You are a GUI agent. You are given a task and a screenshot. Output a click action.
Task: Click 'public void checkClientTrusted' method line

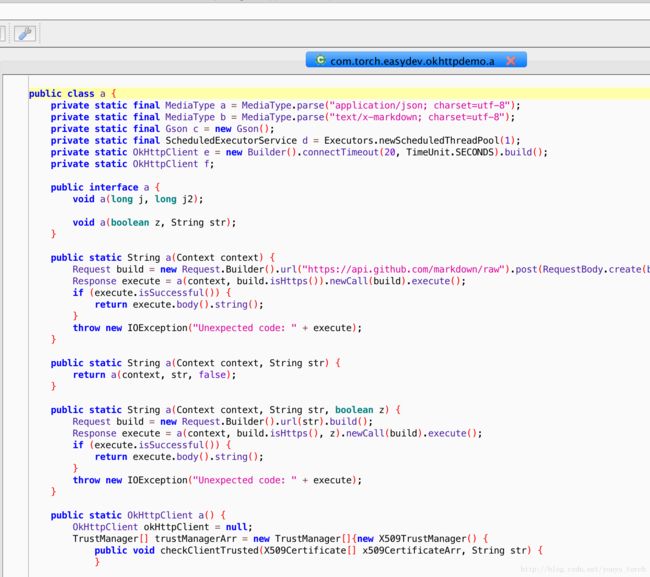318,551
